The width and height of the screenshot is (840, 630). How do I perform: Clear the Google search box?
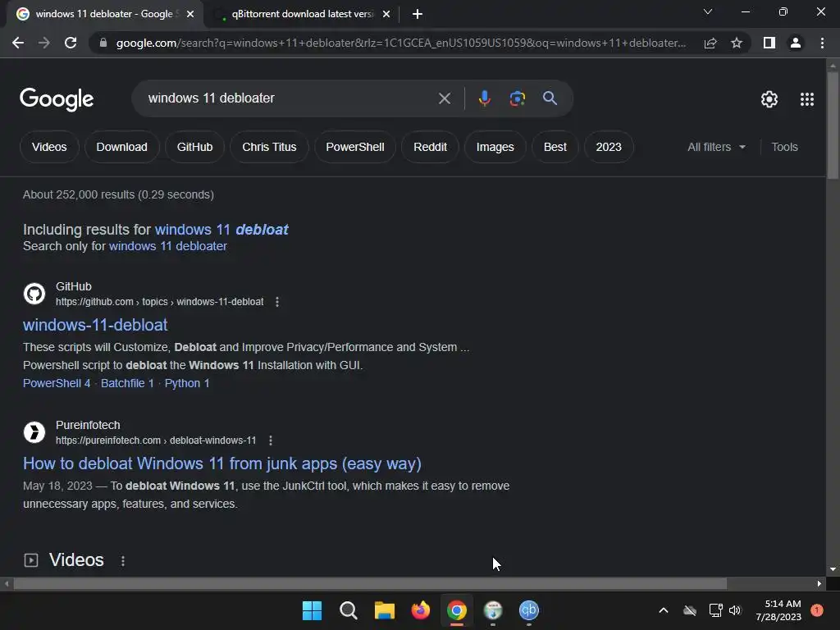coord(444,98)
